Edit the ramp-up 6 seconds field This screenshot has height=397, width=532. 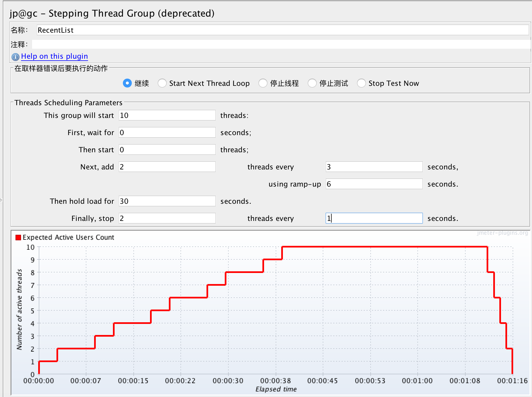[374, 184]
